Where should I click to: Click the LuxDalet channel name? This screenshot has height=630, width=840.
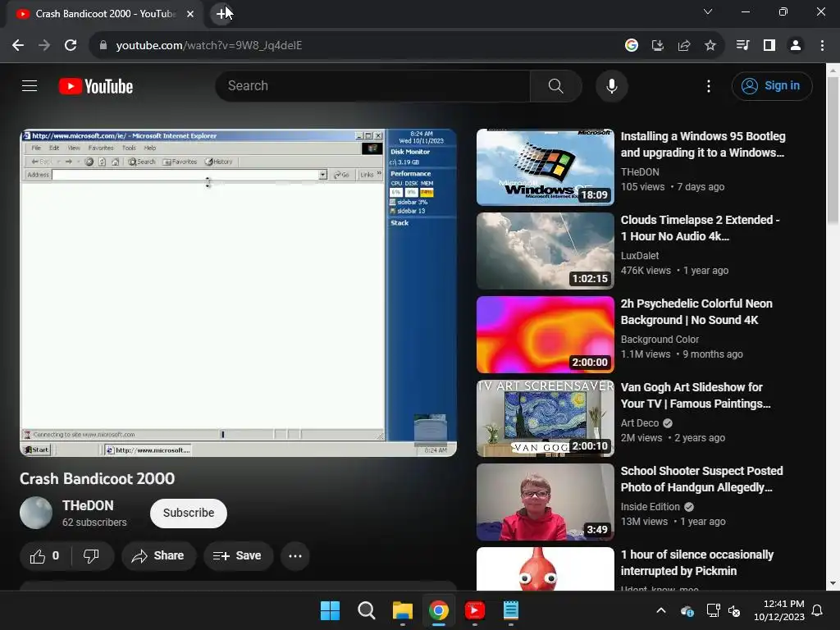click(x=640, y=256)
